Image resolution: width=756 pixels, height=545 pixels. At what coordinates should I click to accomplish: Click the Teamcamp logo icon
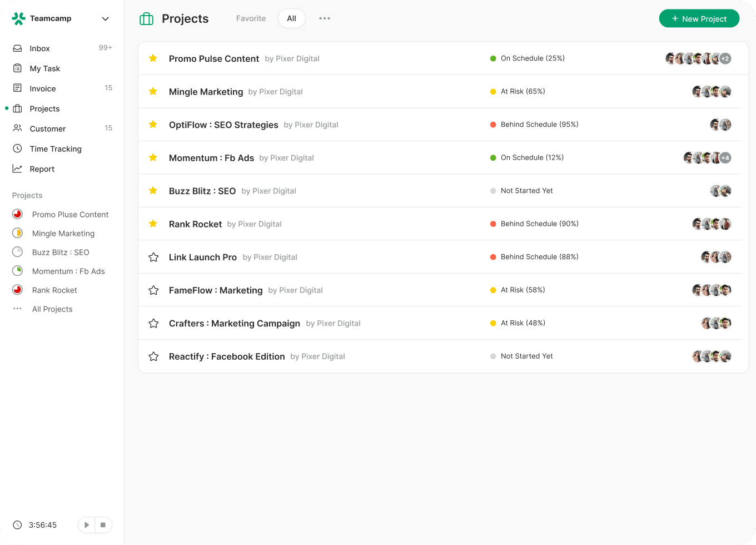[x=19, y=19]
